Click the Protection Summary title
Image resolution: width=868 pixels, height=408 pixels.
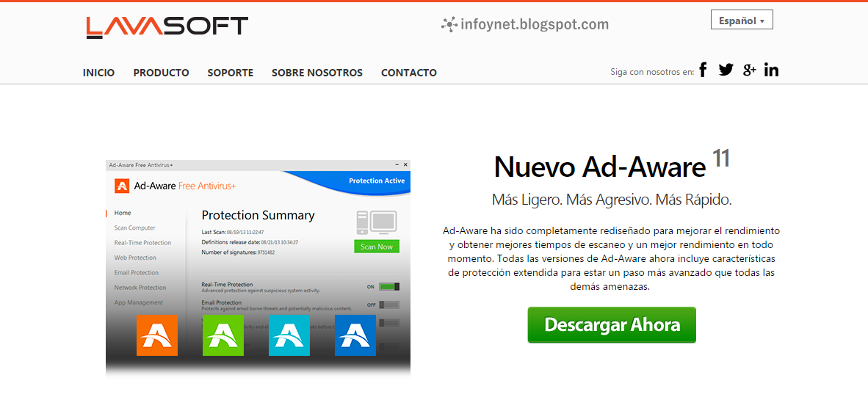click(258, 215)
